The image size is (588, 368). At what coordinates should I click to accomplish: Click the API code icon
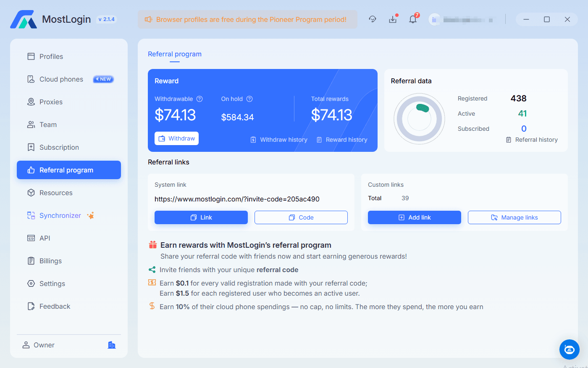click(x=31, y=238)
